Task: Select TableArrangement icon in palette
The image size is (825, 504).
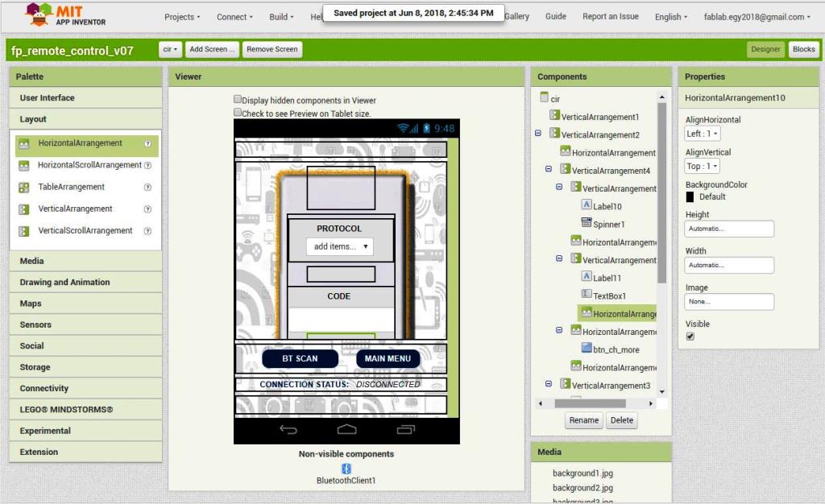Action: click(23, 187)
